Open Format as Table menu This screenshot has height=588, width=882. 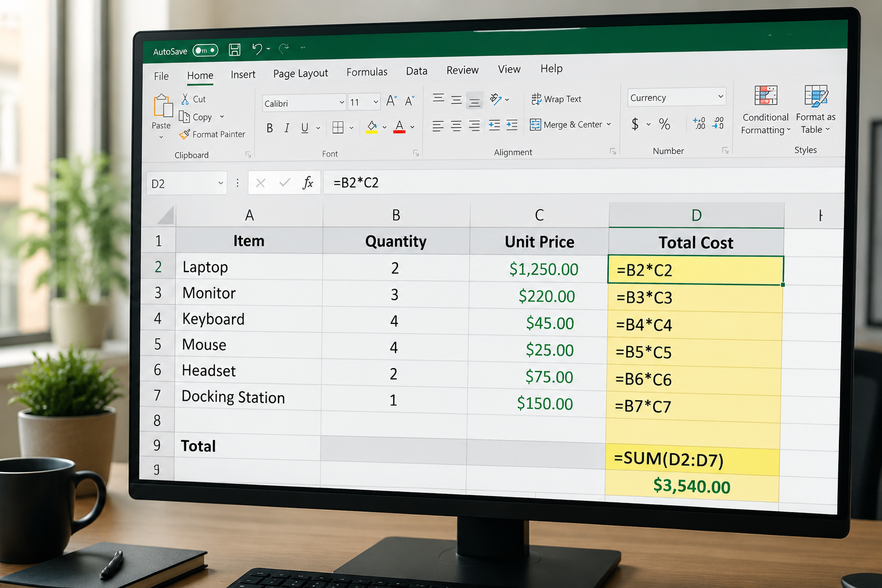click(x=815, y=110)
